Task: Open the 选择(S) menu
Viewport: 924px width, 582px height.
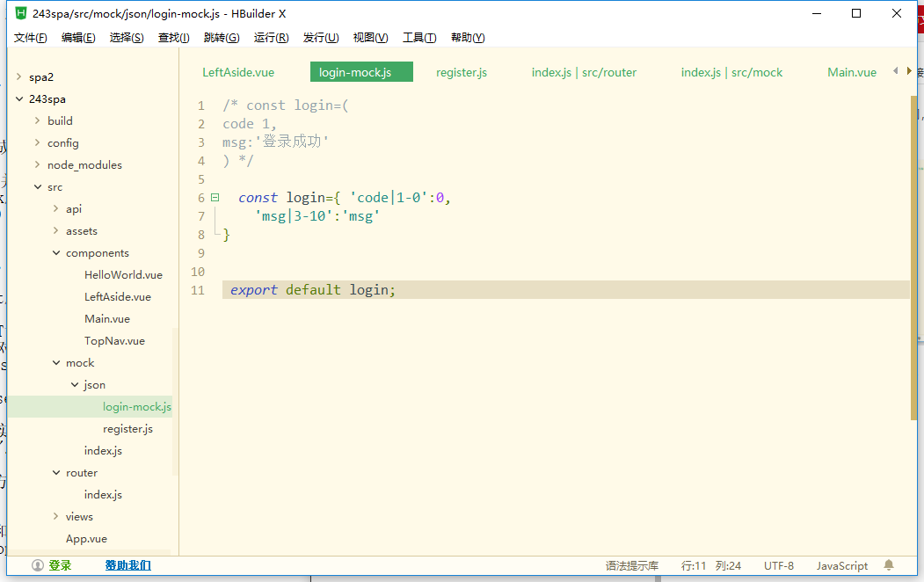Action: click(127, 38)
